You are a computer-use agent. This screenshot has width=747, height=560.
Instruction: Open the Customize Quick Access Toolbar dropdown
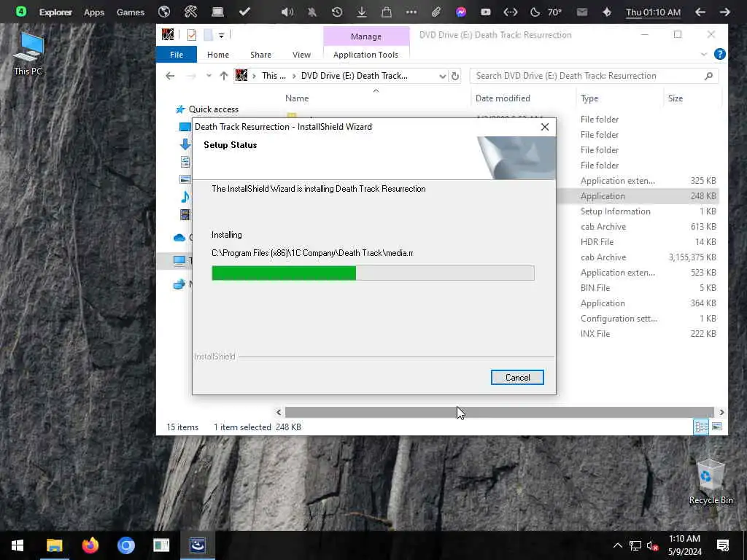[221, 35]
